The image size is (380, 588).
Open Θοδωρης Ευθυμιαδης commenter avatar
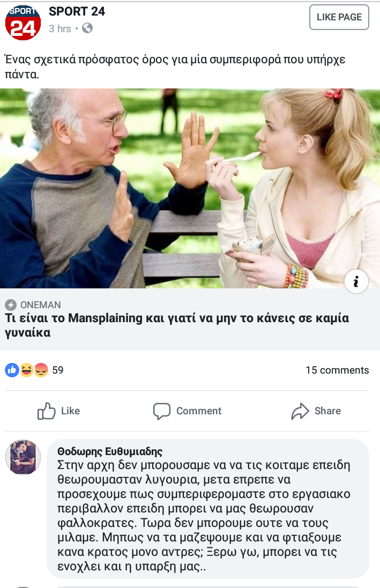(x=23, y=458)
